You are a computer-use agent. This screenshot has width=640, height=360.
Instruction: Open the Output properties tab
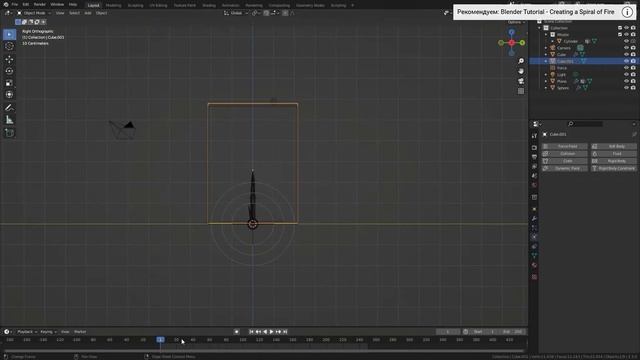click(534, 157)
